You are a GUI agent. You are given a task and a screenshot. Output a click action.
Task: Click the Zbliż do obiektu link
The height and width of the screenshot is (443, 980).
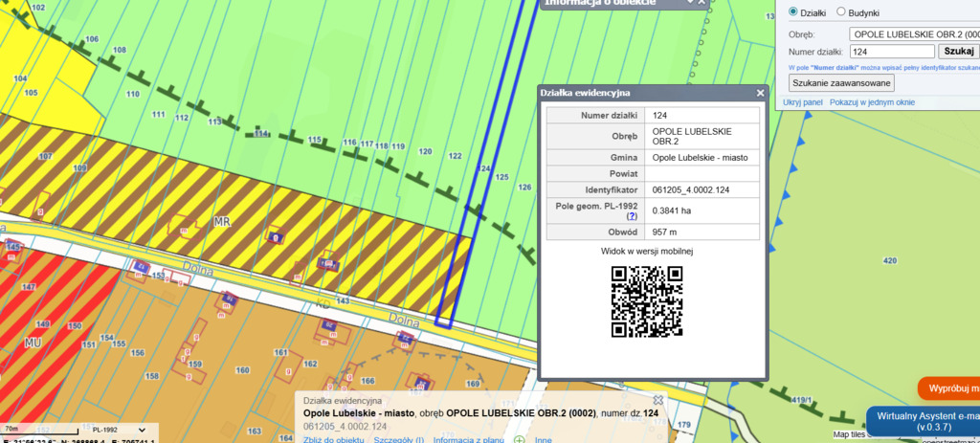334,439
